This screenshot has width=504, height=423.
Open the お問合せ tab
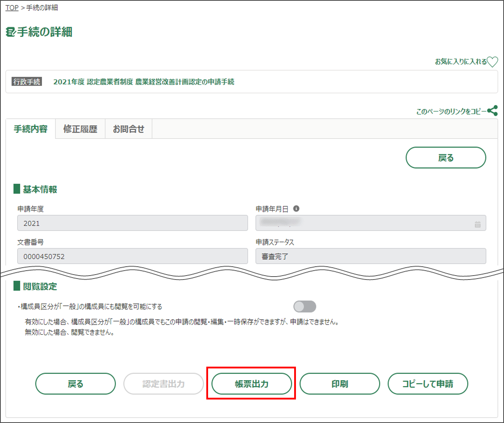click(x=128, y=129)
